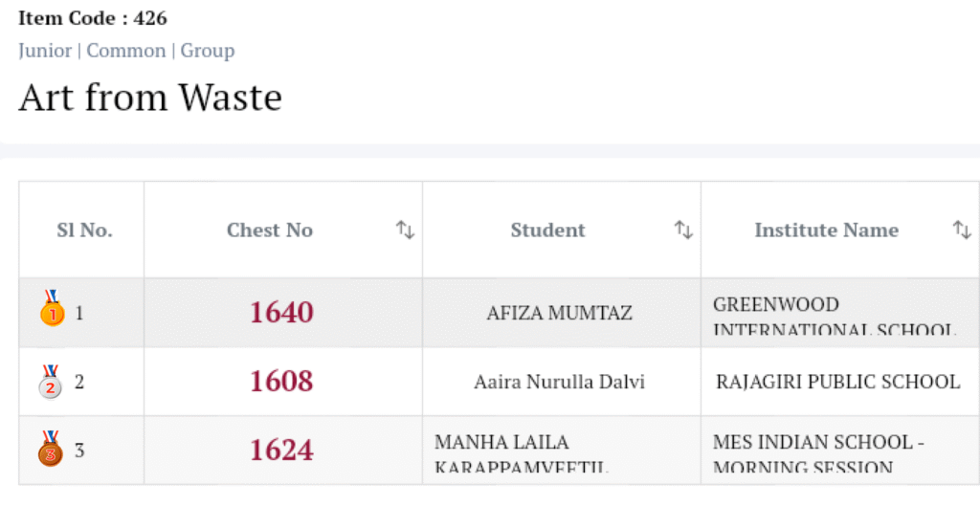980x506 pixels.
Task: Click chest number 1624
Action: point(281,450)
